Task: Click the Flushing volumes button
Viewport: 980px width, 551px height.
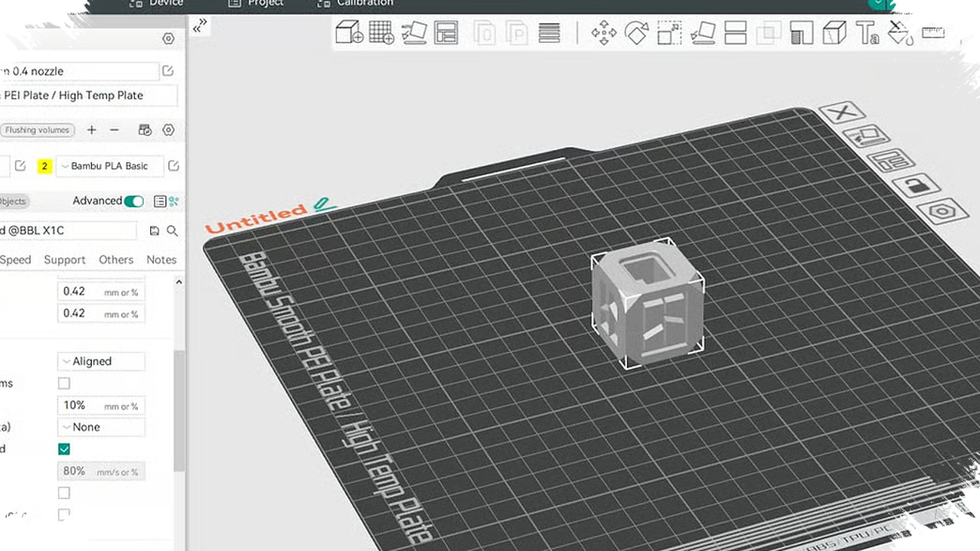Action: tap(37, 130)
